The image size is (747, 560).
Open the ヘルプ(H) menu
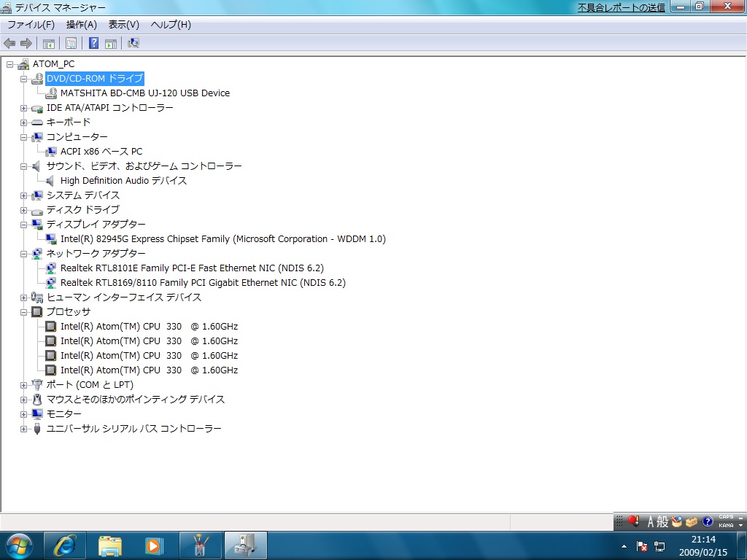pos(171,25)
